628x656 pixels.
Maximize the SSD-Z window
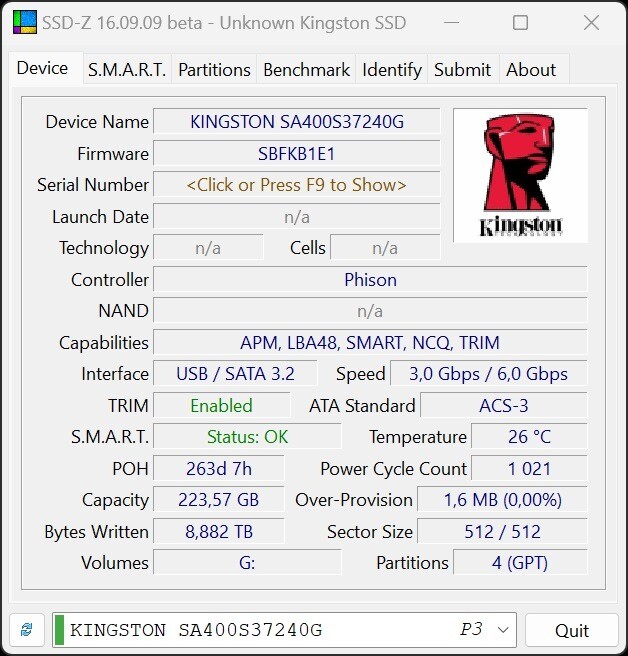(520, 23)
